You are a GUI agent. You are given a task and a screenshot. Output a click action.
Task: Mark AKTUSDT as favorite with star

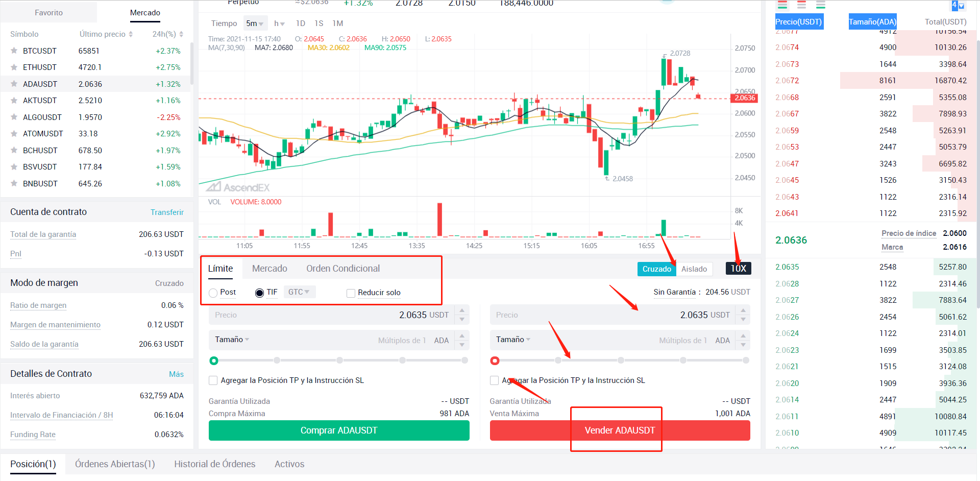(14, 101)
